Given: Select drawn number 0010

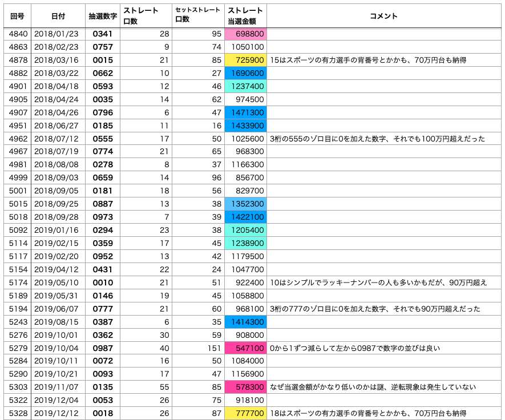Looking at the screenshot, I should coord(103,283).
